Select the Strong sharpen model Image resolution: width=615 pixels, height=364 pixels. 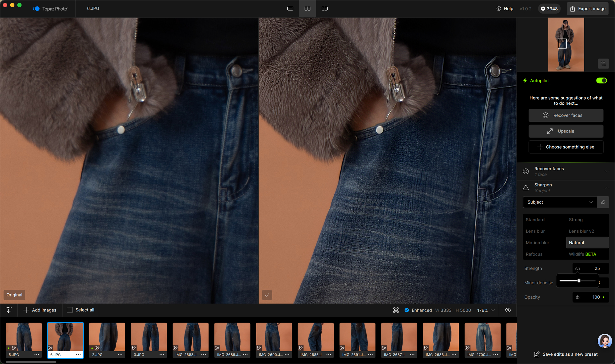point(576,220)
